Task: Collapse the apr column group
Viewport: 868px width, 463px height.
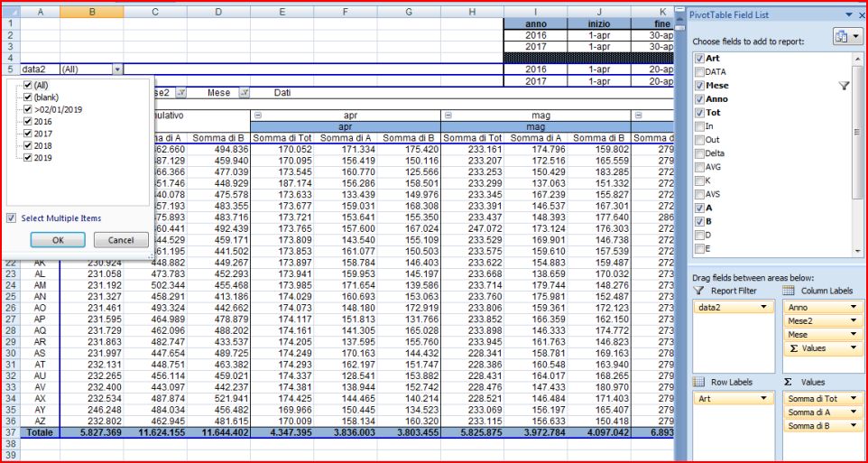Action: point(257,116)
